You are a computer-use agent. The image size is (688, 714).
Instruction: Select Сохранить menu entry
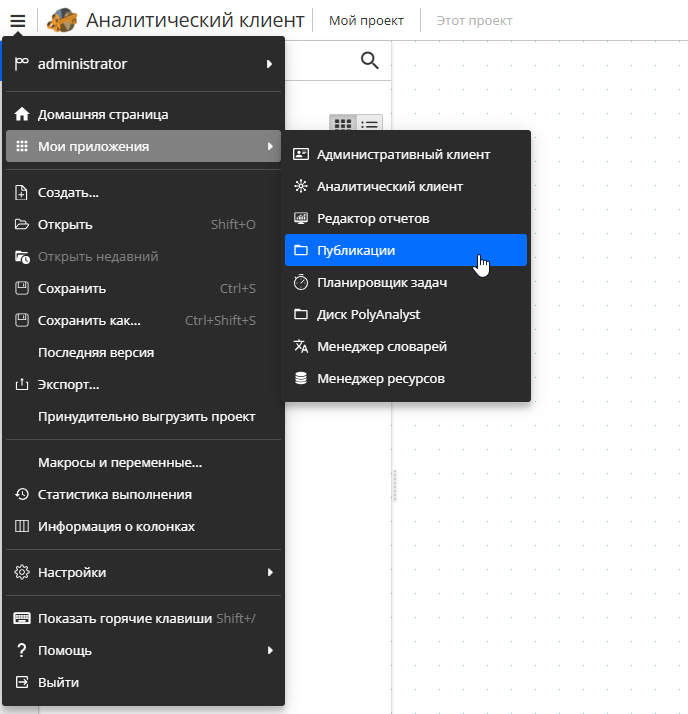point(143,288)
